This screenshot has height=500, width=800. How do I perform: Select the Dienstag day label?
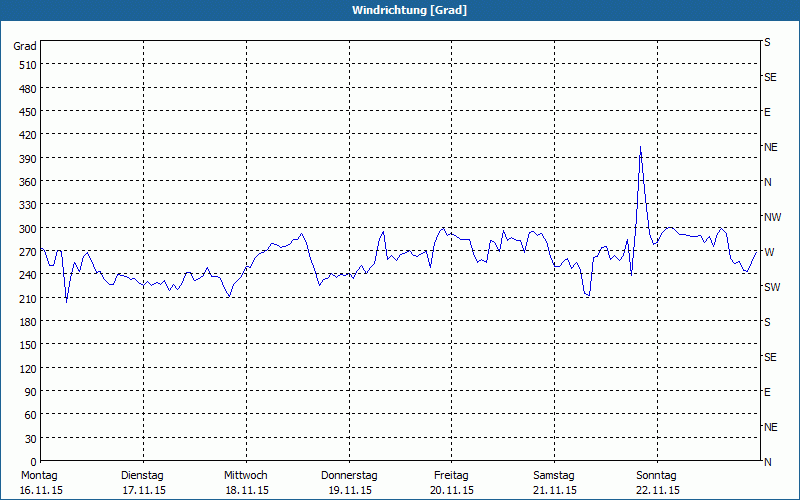coord(142,476)
